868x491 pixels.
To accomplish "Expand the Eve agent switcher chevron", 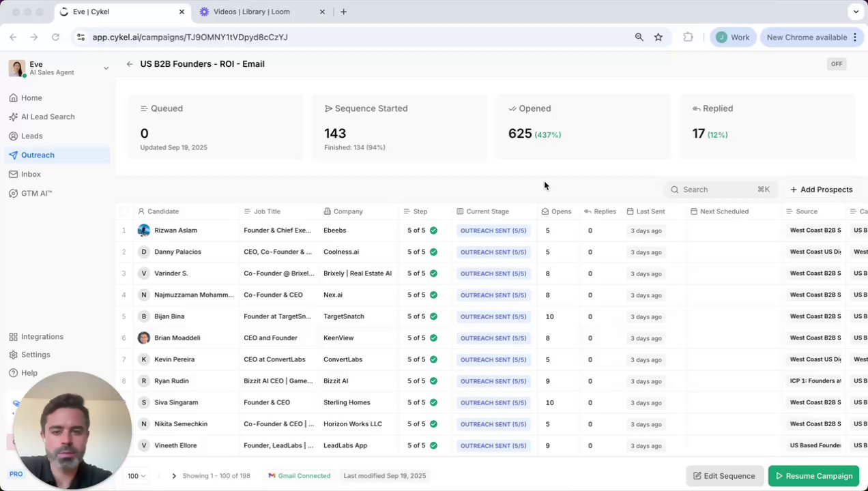I will point(106,68).
